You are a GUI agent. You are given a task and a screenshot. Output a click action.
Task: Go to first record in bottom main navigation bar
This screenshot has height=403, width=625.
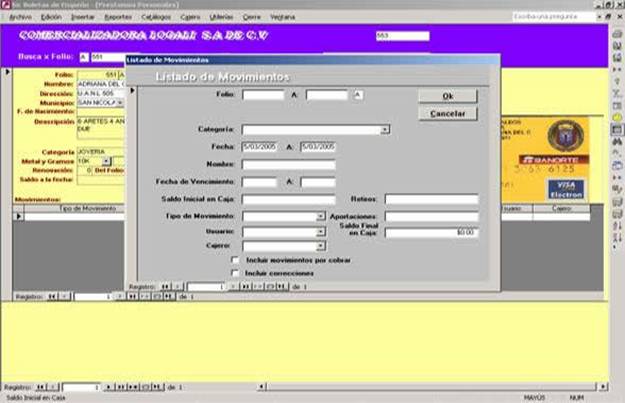pos(41,387)
